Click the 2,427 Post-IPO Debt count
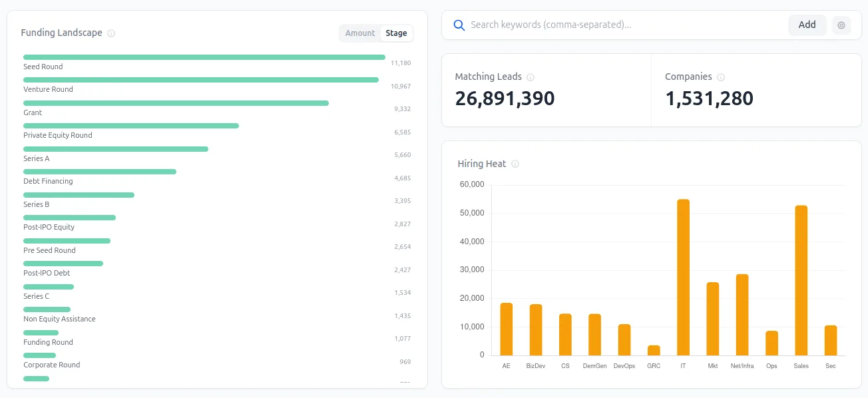The height and width of the screenshot is (398, 868). [402, 270]
